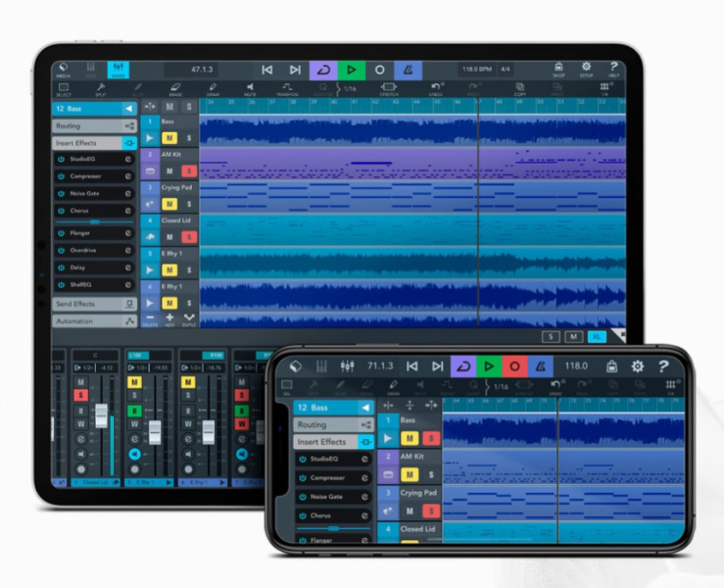Select the Draw pencil tool on the iPhone

(394, 387)
